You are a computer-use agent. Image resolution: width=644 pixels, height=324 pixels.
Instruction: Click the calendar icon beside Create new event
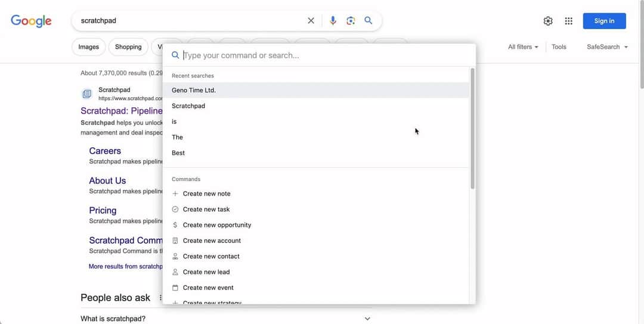coord(175,288)
